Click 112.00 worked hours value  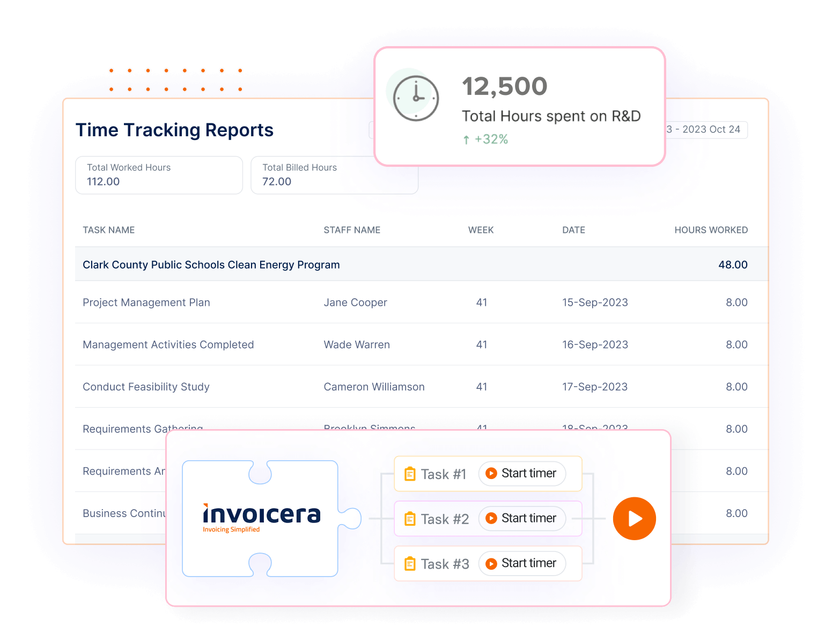pyautogui.click(x=103, y=182)
